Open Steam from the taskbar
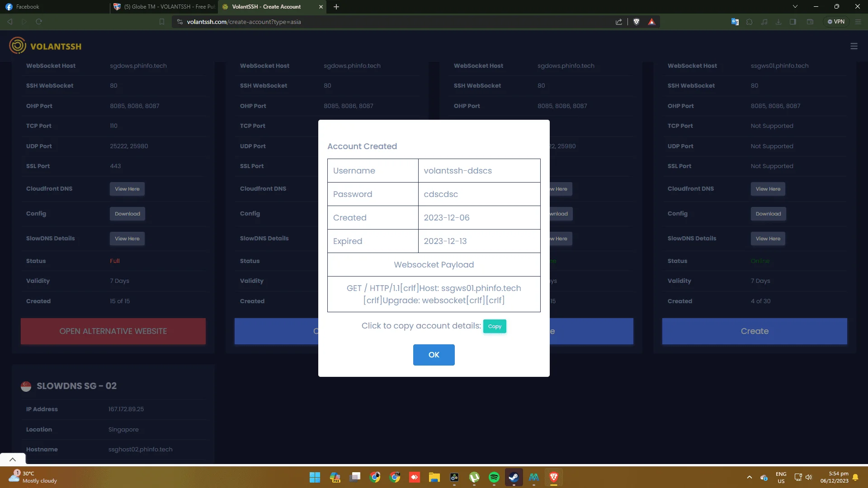This screenshot has height=488, width=868. pos(514,477)
